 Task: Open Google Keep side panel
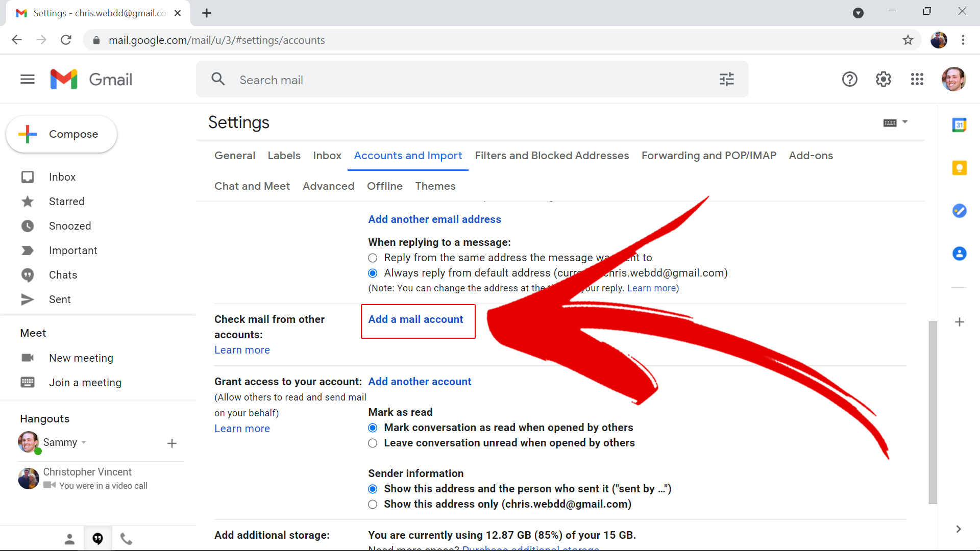[x=959, y=168]
